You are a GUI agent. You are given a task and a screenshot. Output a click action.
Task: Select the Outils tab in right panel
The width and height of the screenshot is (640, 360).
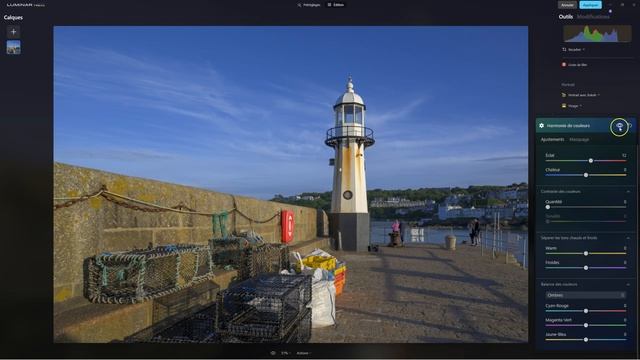pos(566,17)
